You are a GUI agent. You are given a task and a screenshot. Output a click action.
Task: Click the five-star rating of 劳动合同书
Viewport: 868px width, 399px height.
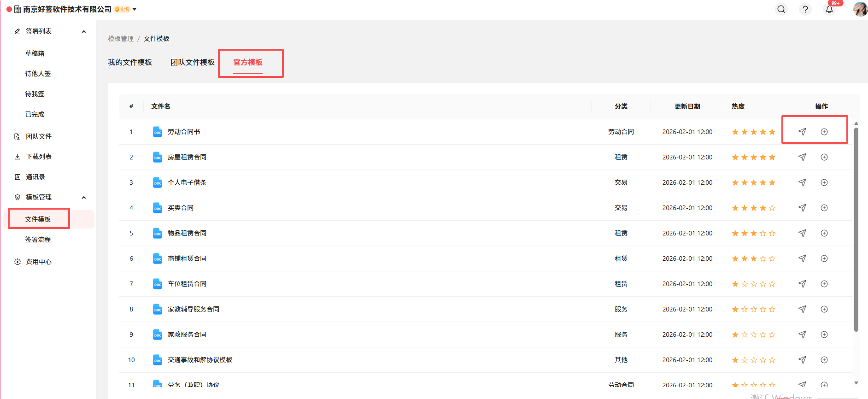[x=753, y=132]
